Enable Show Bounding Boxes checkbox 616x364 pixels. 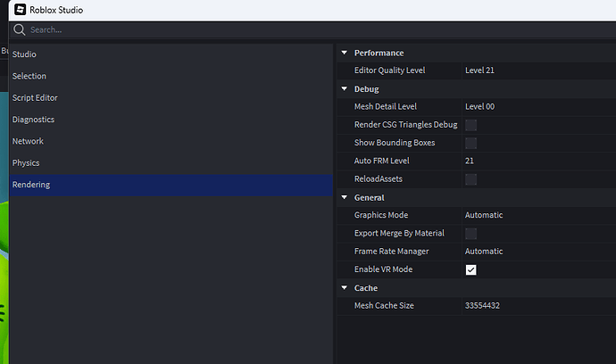pyautogui.click(x=471, y=144)
